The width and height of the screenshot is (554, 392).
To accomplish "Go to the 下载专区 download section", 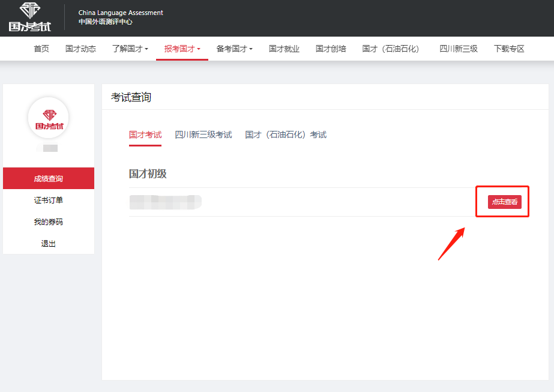I will (509, 49).
